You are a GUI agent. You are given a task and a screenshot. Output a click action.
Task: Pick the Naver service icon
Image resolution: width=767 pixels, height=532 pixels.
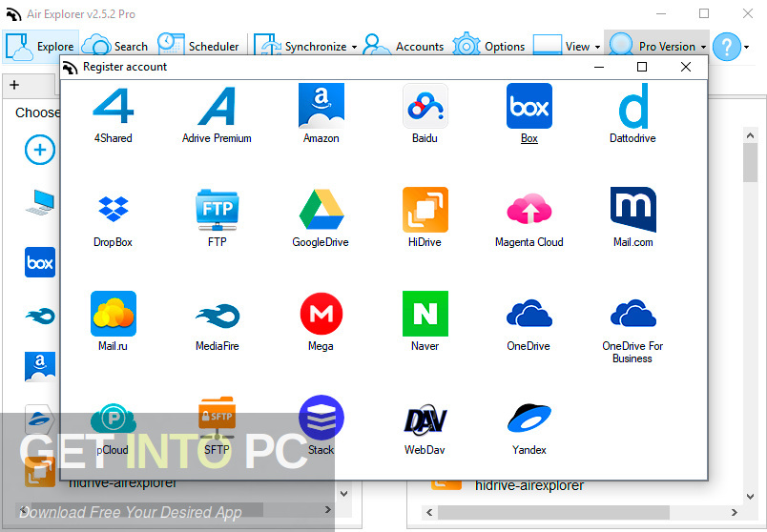point(425,321)
